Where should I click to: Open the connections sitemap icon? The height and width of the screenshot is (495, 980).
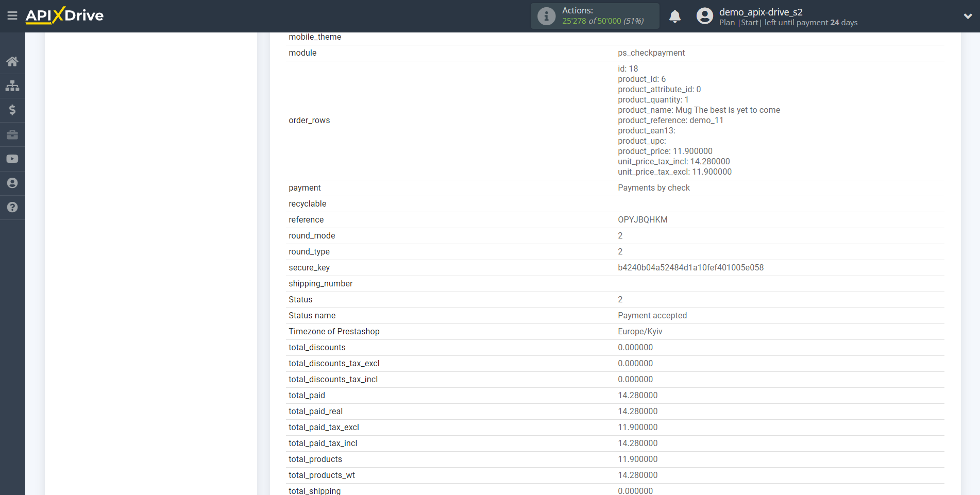click(12, 86)
